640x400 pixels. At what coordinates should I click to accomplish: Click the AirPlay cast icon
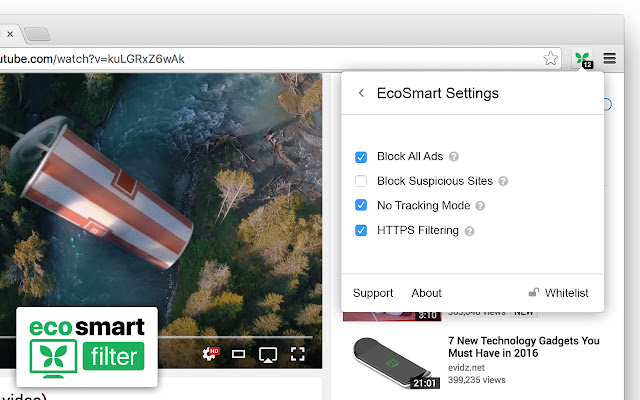point(268,355)
